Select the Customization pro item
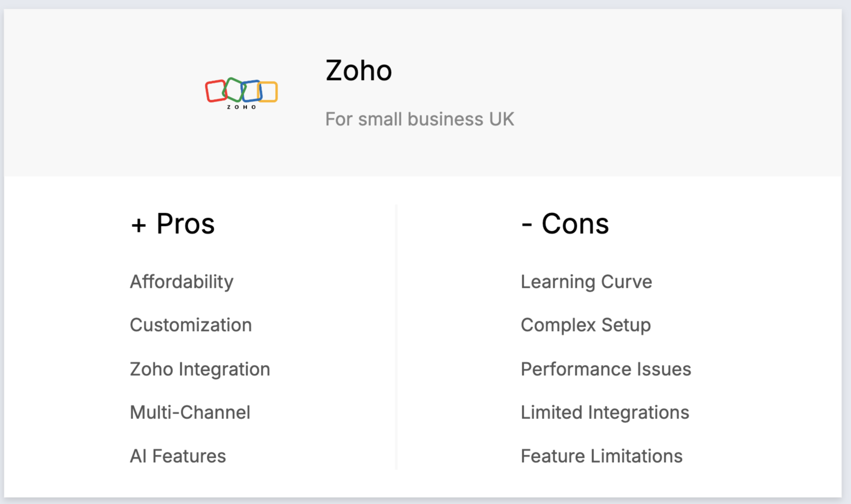Viewport: 851px width, 504px height. (191, 325)
